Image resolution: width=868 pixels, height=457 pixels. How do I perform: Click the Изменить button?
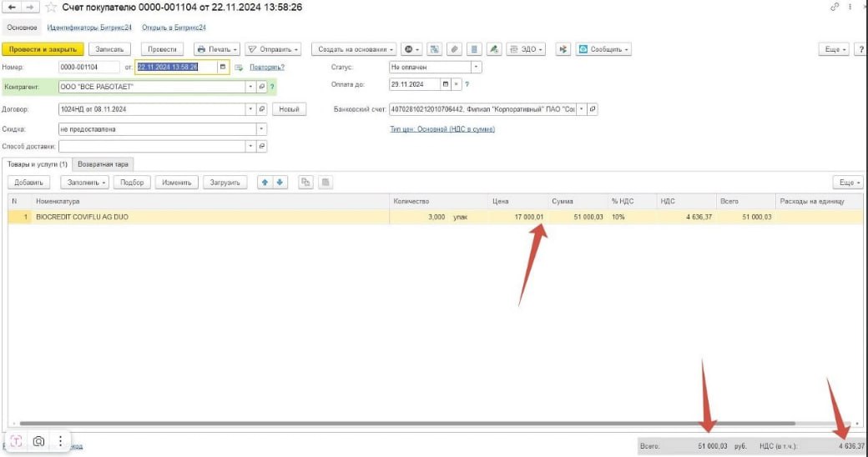pyautogui.click(x=177, y=183)
